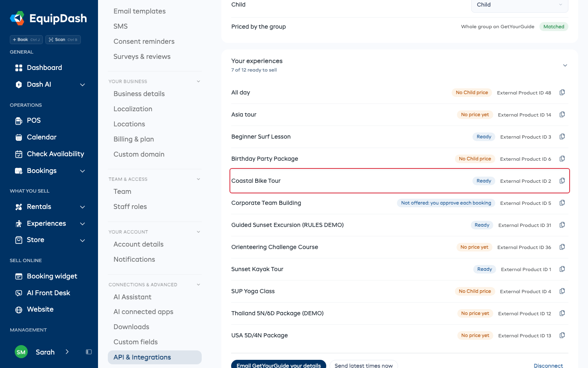The height and width of the screenshot is (368, 588).
Task: Copy product ID for Guided Sunset Excursion
Action: coord(562,225)
